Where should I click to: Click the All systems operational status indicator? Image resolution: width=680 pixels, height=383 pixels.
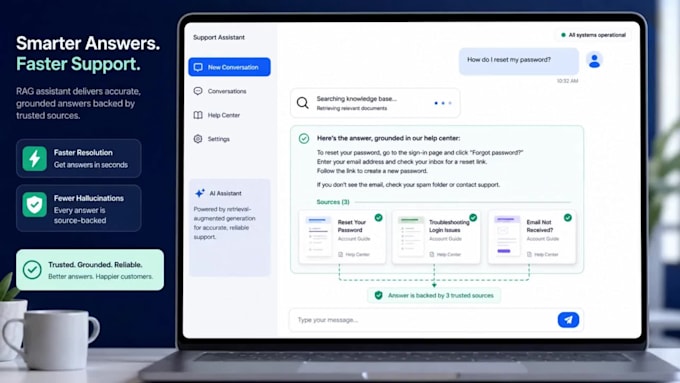(x=593, y=35)
